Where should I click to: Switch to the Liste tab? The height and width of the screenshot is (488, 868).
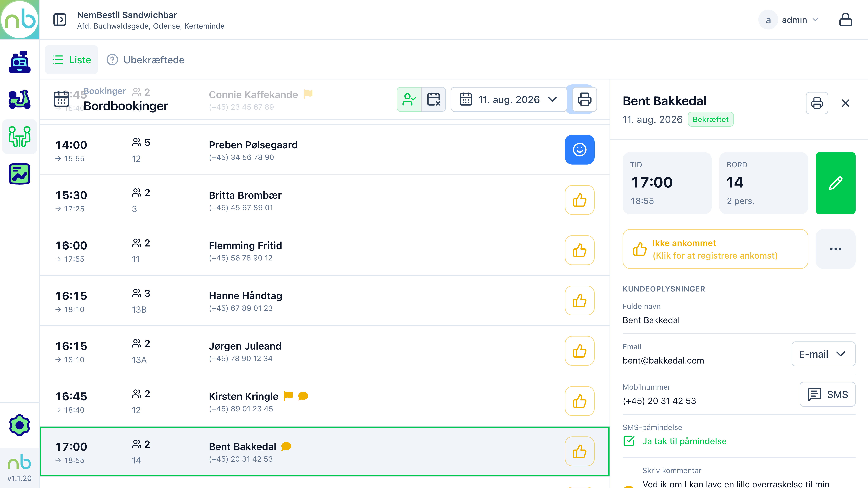coord(71,60)
